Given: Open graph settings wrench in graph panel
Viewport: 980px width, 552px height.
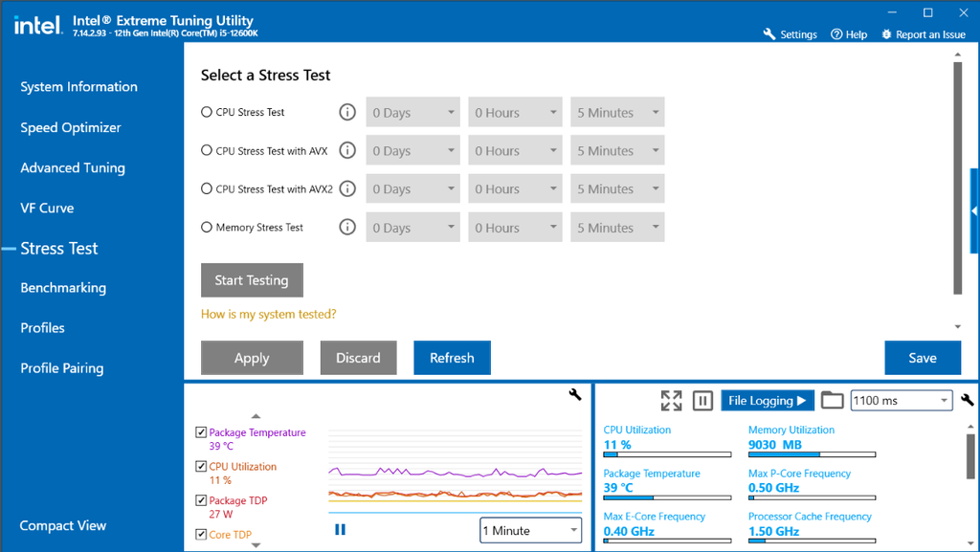Looking at the screenshot, I should pyautogui.click(x=575, y=394).
